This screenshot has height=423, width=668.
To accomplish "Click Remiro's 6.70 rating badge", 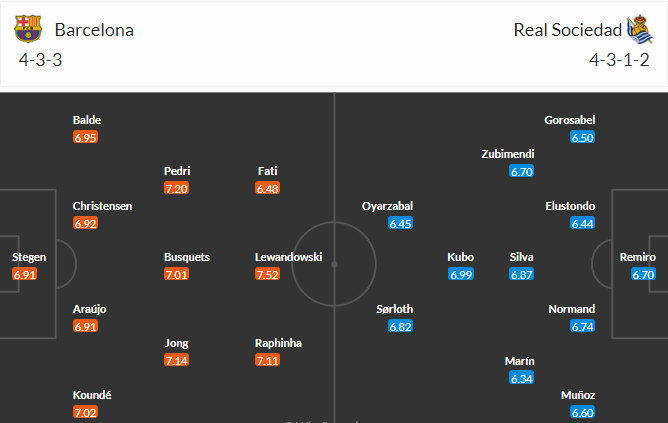I will (643, 274).
